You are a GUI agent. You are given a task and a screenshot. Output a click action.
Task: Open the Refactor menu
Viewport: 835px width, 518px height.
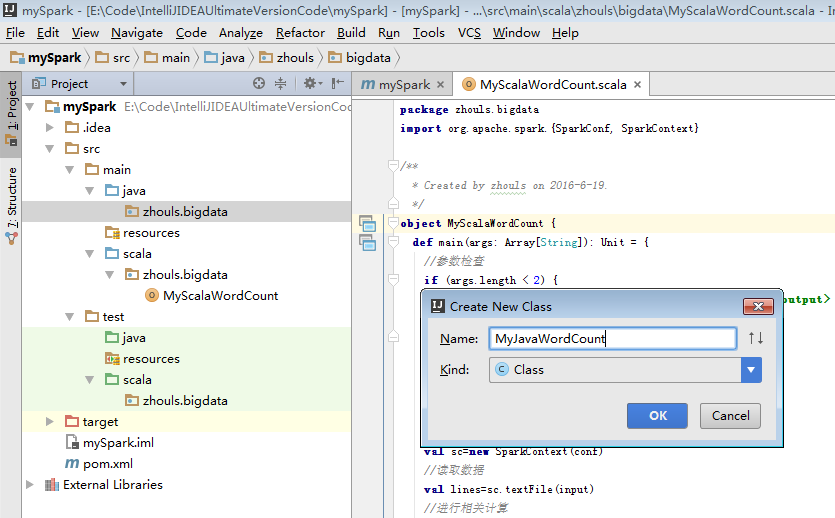(x=300, y=33)
